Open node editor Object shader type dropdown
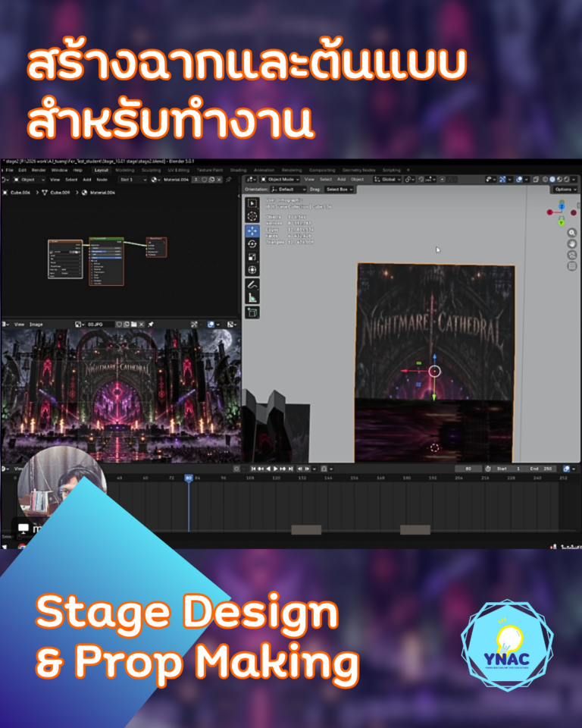The width and height of the screenshot is (582, 728). pos(30,180)
